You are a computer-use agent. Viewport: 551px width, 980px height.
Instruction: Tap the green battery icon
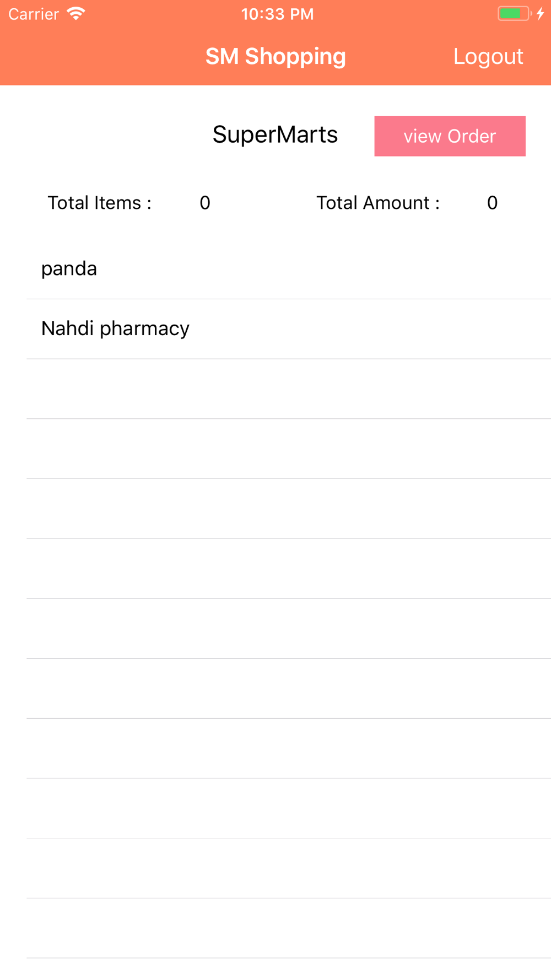coord(514,14)
